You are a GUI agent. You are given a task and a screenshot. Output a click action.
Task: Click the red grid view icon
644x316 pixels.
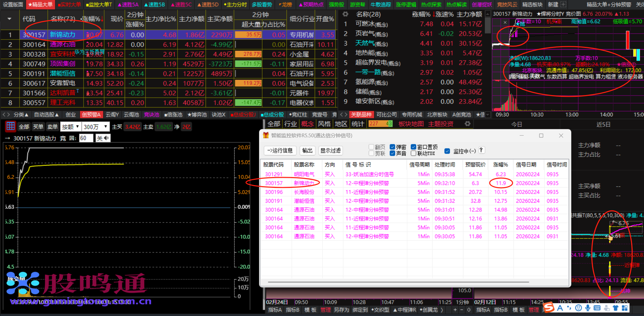pos(10,126)
